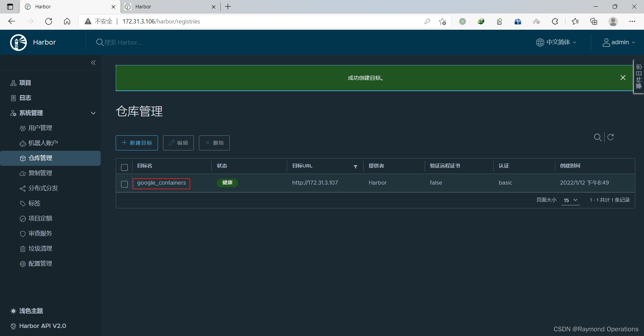Click the 状态 column header
This screenshot has width=644, height=336.
[222, 166]
